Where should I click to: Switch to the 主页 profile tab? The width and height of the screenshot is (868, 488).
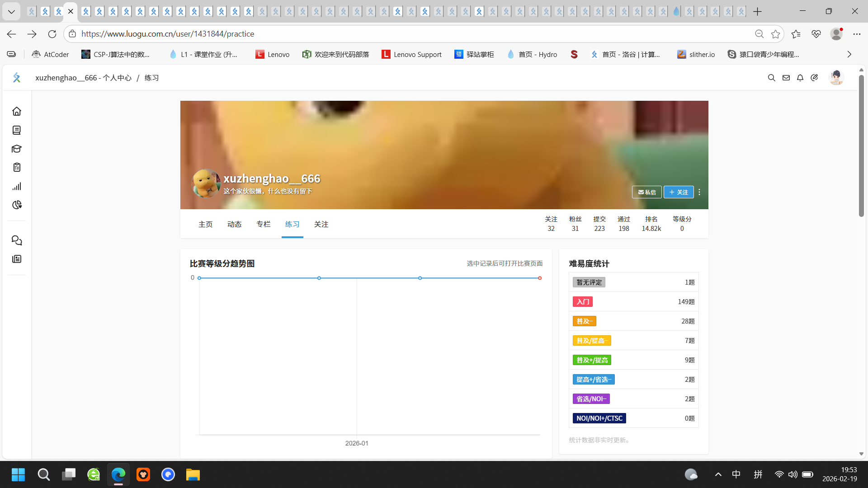coord(205,224)
